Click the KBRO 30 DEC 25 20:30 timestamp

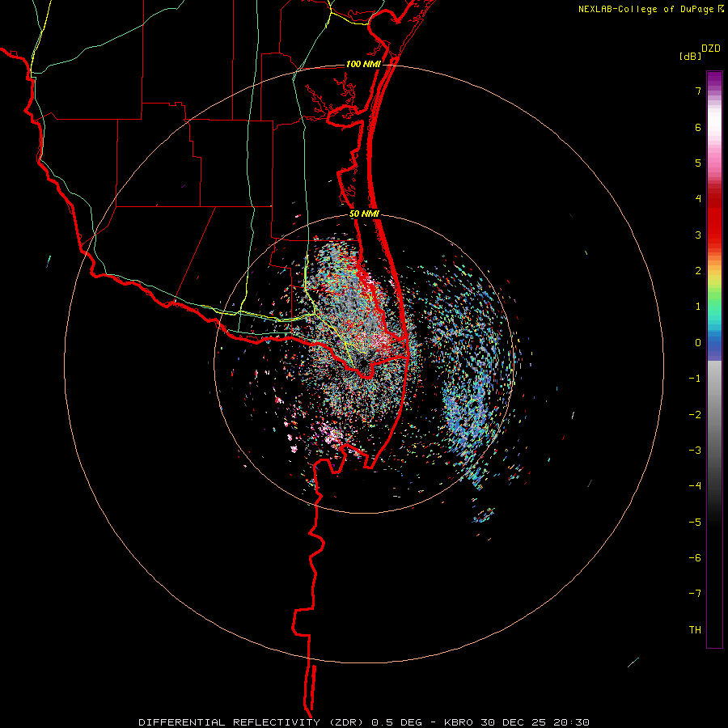(517, 722)
